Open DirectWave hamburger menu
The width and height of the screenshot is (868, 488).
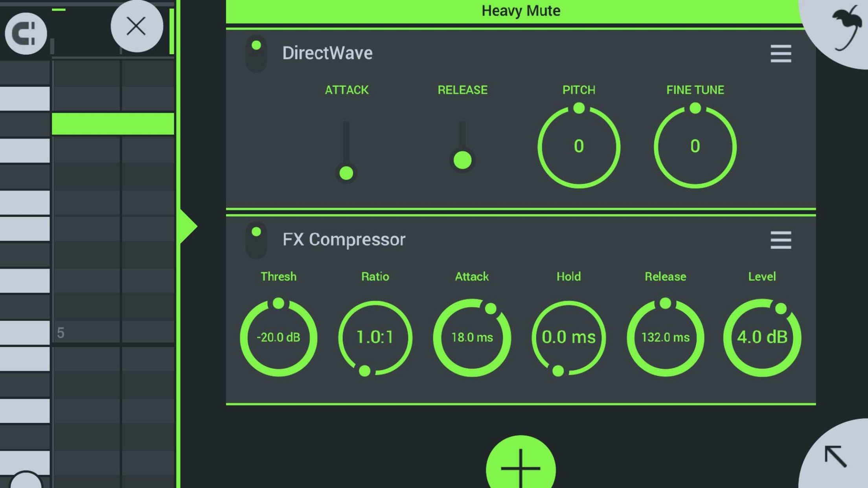tap(780, 54)
